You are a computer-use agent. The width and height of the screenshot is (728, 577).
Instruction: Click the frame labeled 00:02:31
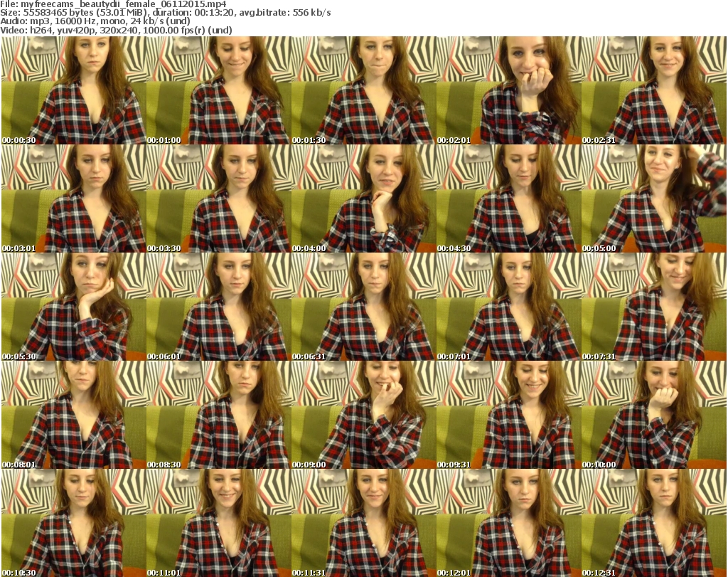click(653, 90)
